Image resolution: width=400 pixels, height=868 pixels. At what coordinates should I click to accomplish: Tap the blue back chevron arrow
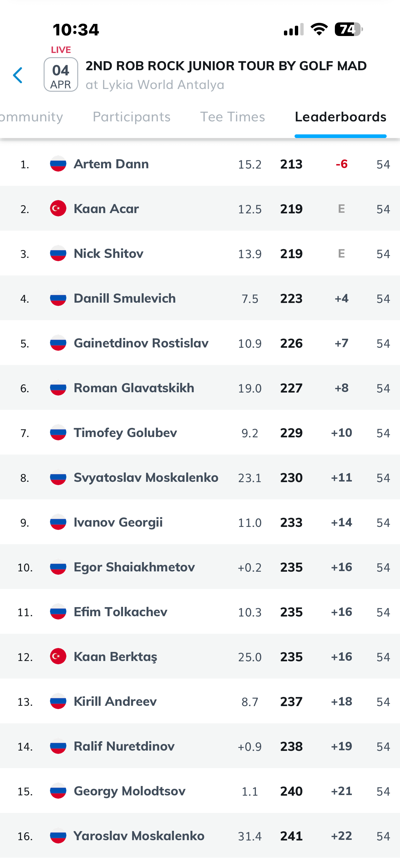point(18,75)
